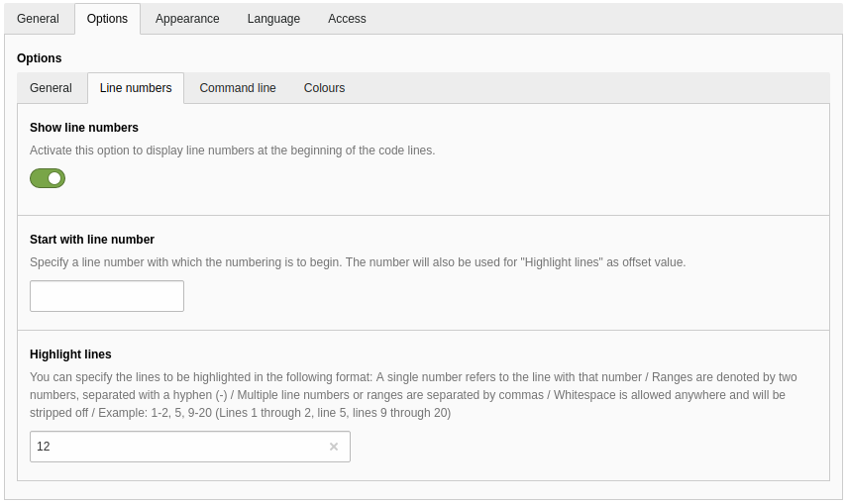The height and width of the screenshot is (504, 848).
Task: Select the Line numbers sub-tab
Action: pos(136,88)
